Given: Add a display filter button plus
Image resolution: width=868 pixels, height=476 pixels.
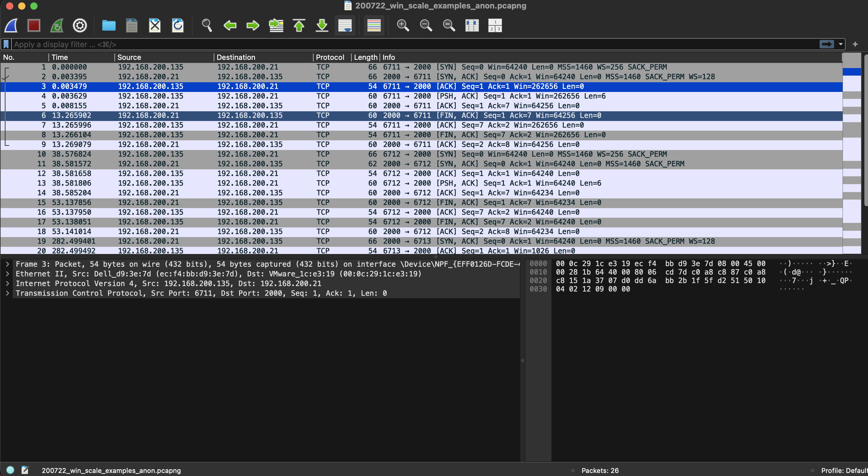Looking at the screenshot, I should click(x=855, y=44).
